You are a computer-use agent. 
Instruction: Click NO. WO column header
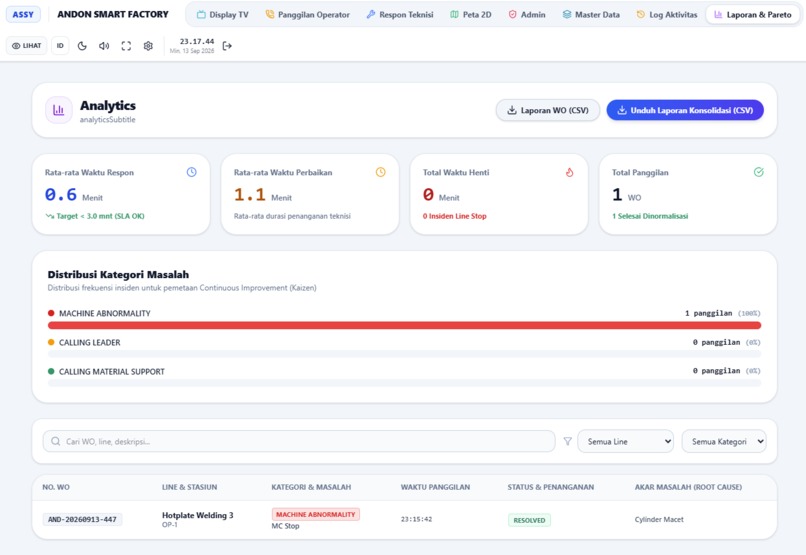point(56,487)
